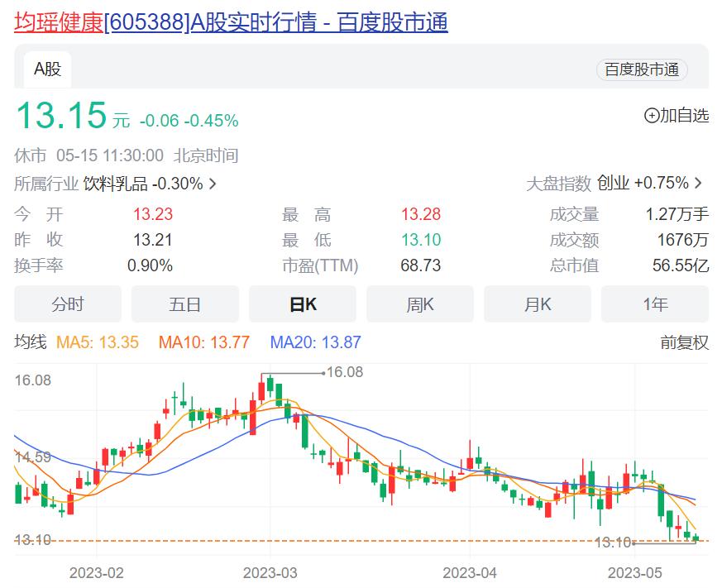Switch to the 分时 chart view

(x=68, y=304)
